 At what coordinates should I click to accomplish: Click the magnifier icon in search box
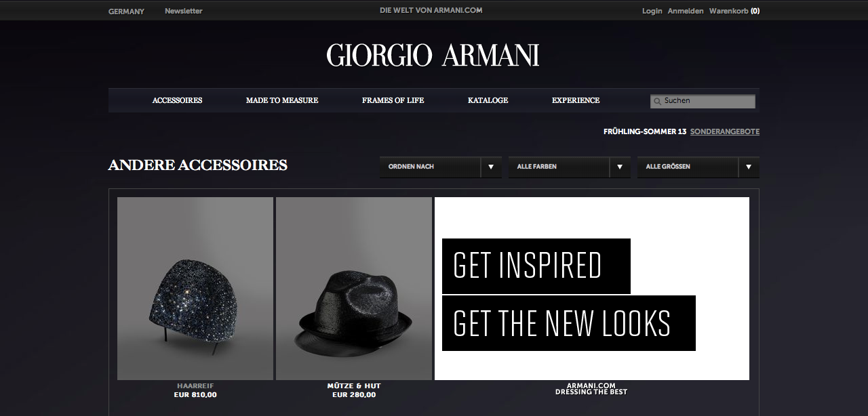[657, 102]
